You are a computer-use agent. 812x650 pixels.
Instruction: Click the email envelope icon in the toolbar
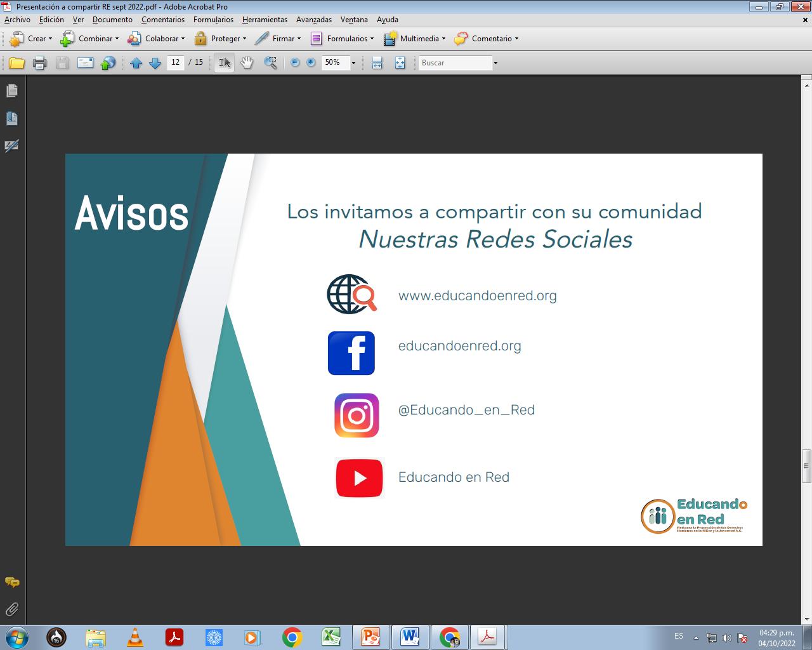pos(85,63)
